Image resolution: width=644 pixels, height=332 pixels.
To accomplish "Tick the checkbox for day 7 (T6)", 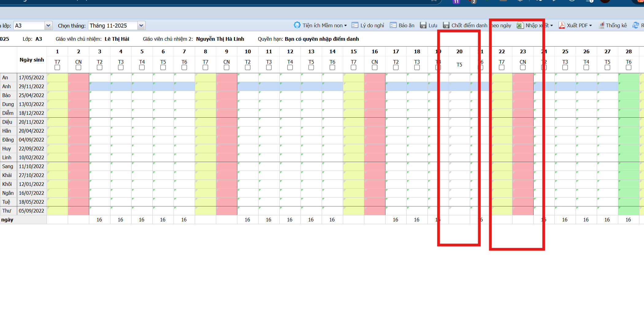I will [184, 67].
